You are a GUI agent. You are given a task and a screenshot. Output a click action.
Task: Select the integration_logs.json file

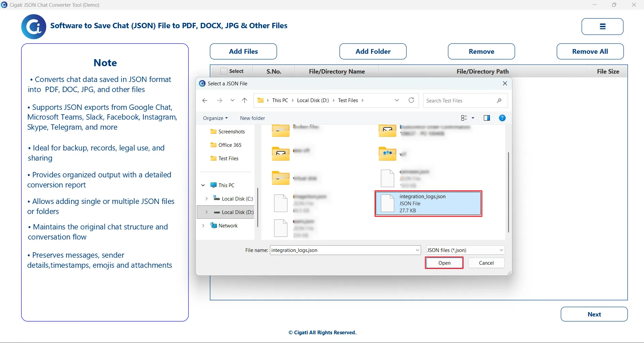(428, 204)
